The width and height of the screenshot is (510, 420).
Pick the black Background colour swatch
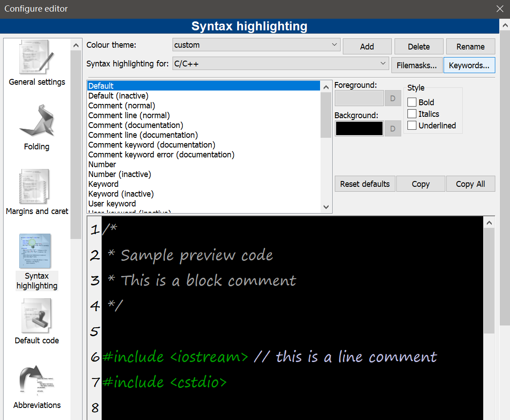click(x=359, y=128)
